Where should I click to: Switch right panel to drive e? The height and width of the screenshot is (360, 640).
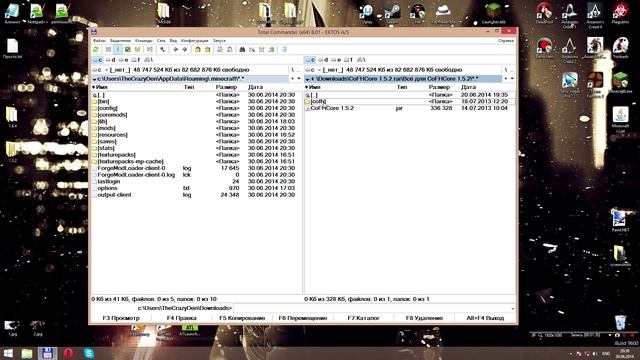coord(336,60)
